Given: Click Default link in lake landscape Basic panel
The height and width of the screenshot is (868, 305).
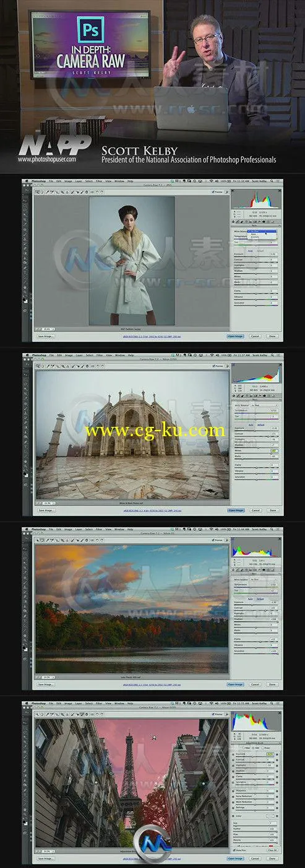Looking at the screenshot, I should pyautogui.click(x=260, y=599).
